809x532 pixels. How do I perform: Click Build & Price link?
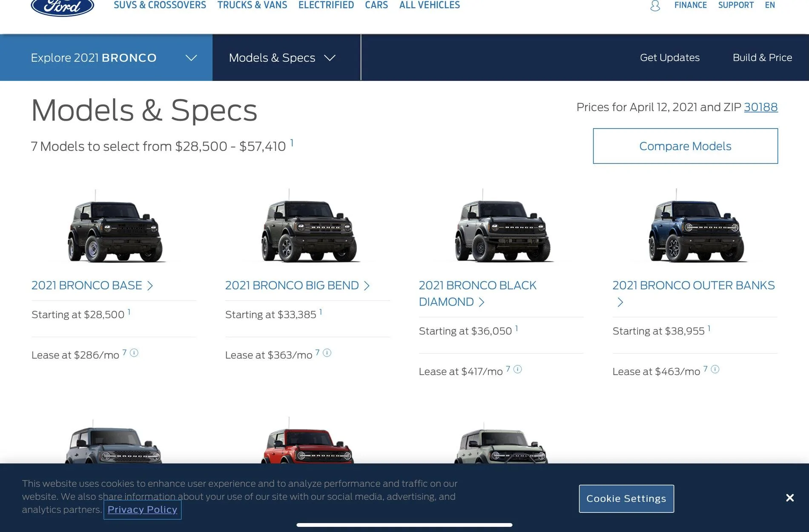click(x=762, y=57)
